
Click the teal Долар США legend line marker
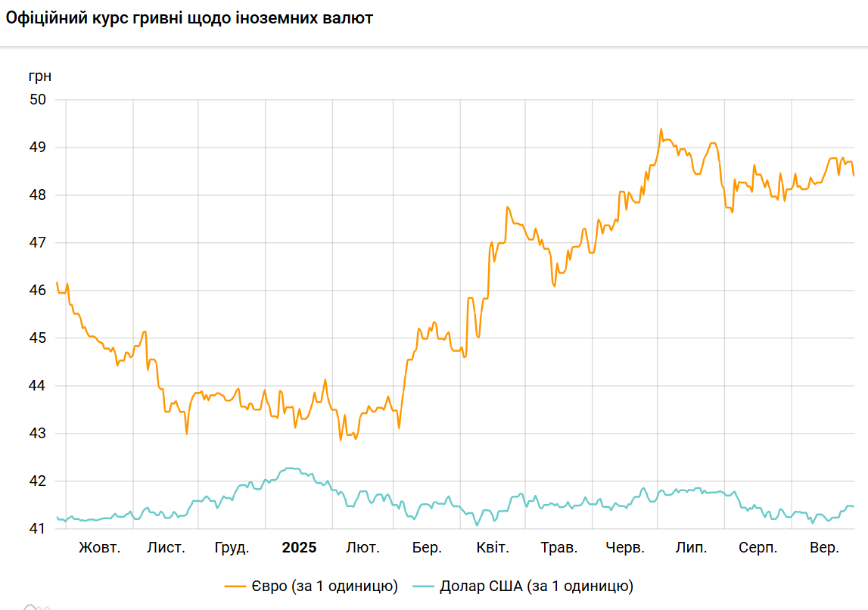pos(425,587)
